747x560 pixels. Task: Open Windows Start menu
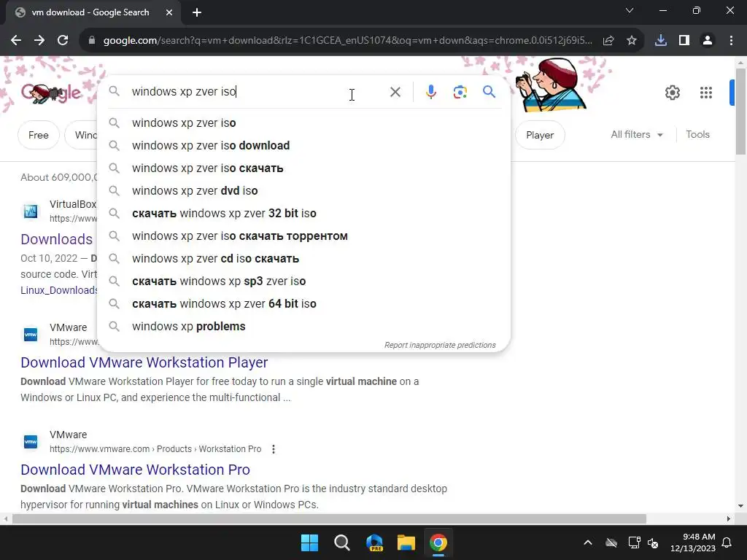point(309,542)
